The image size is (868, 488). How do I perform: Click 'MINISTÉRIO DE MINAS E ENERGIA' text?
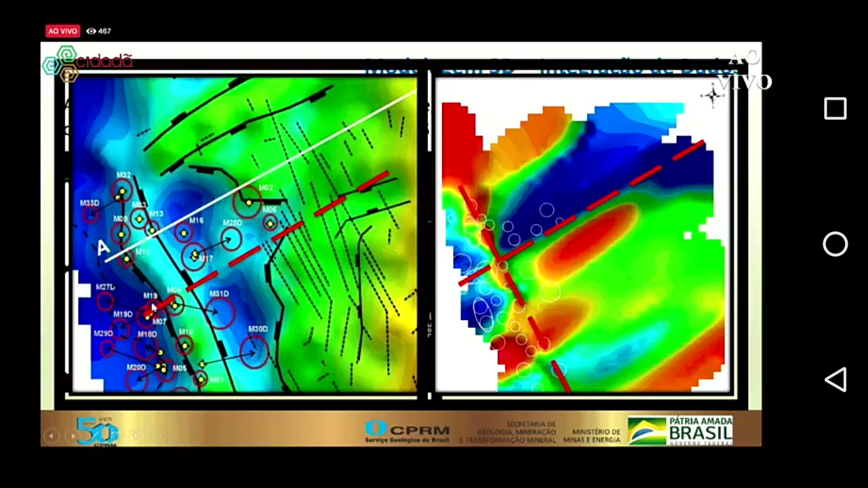pos(591,436)
